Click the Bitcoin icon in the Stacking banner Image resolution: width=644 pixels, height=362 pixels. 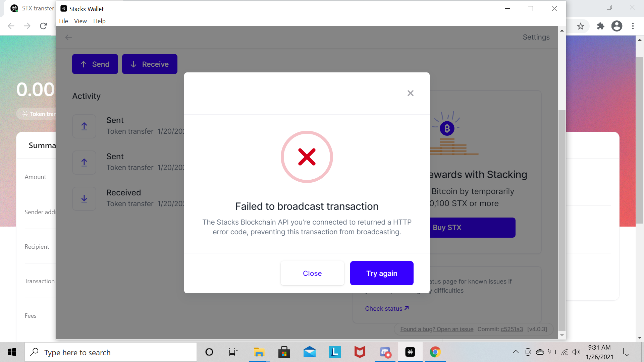coord(447,128)
